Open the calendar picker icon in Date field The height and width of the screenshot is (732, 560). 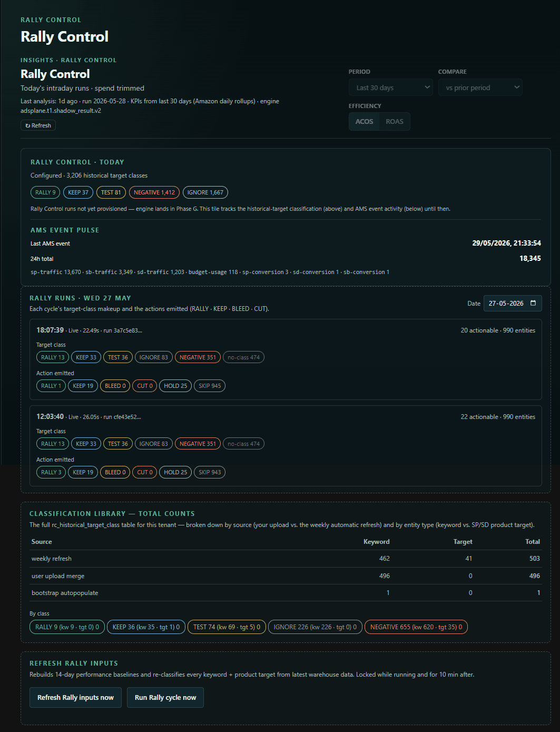pos(533,303)
